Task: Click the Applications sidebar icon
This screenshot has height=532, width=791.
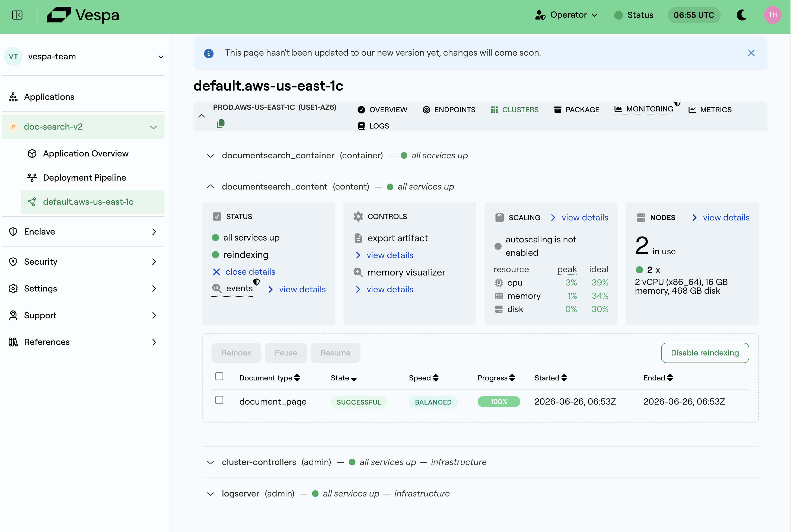Action: tap(13, 97)
